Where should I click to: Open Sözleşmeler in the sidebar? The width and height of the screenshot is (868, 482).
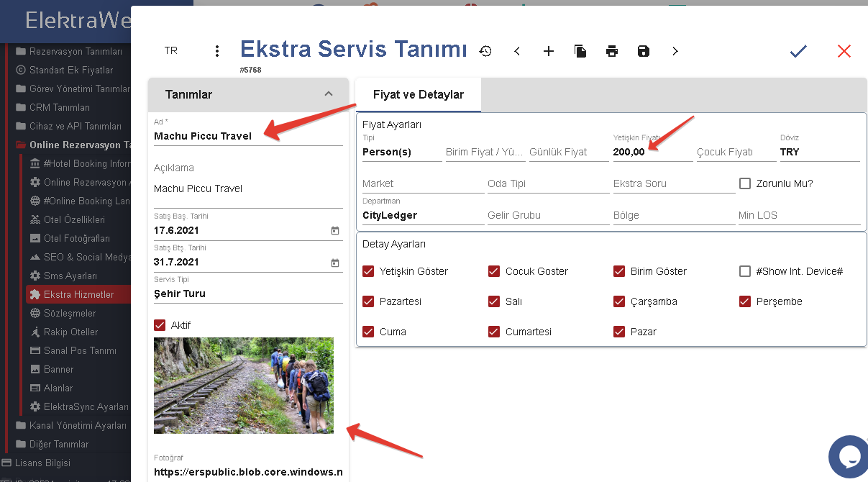(x=70, y=313)
